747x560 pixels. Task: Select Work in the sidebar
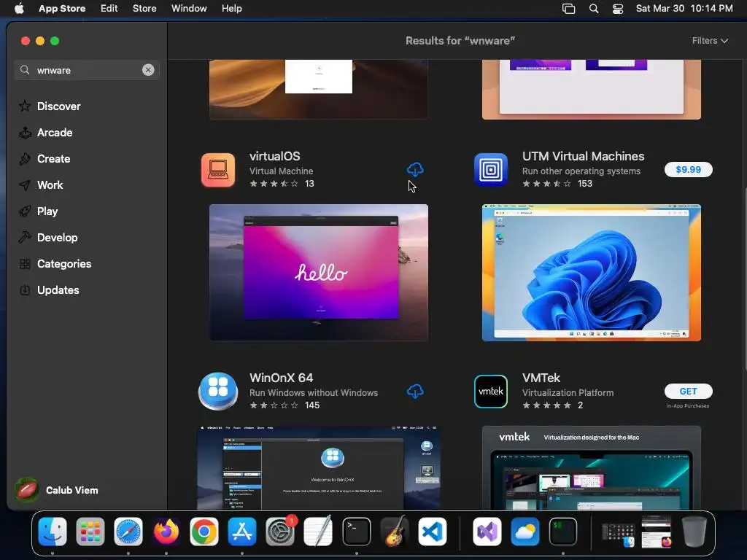50,184
